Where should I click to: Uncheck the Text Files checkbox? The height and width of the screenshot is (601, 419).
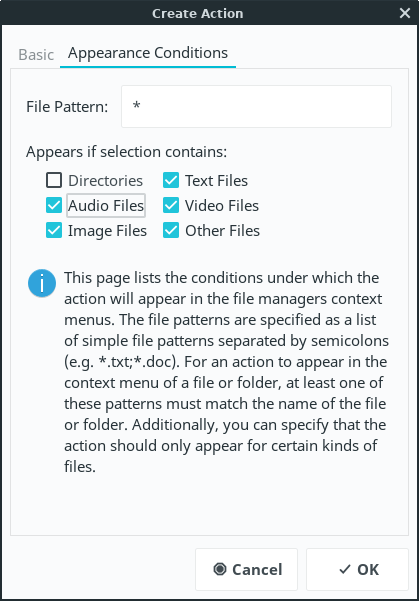point(171,180)
